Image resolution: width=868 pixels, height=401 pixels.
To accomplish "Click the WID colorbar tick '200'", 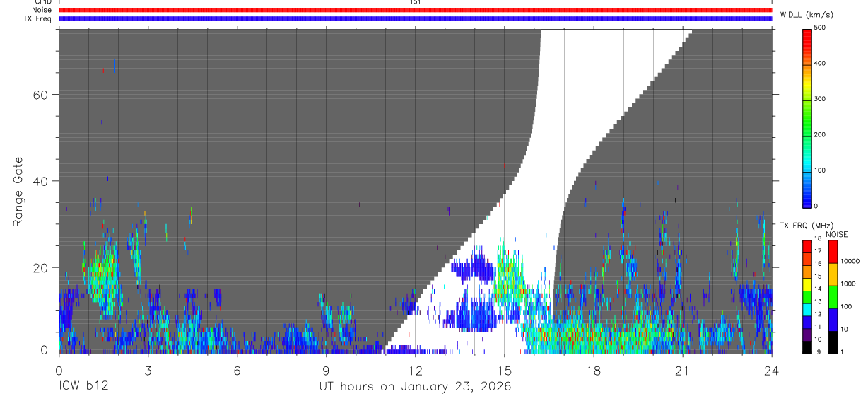I will click(x=820, y=134).
